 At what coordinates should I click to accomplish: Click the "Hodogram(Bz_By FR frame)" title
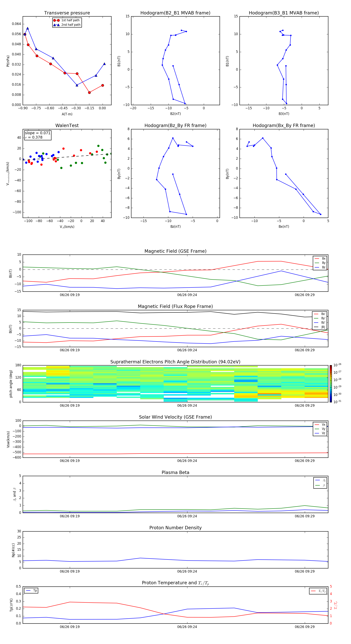click(175, 125)
